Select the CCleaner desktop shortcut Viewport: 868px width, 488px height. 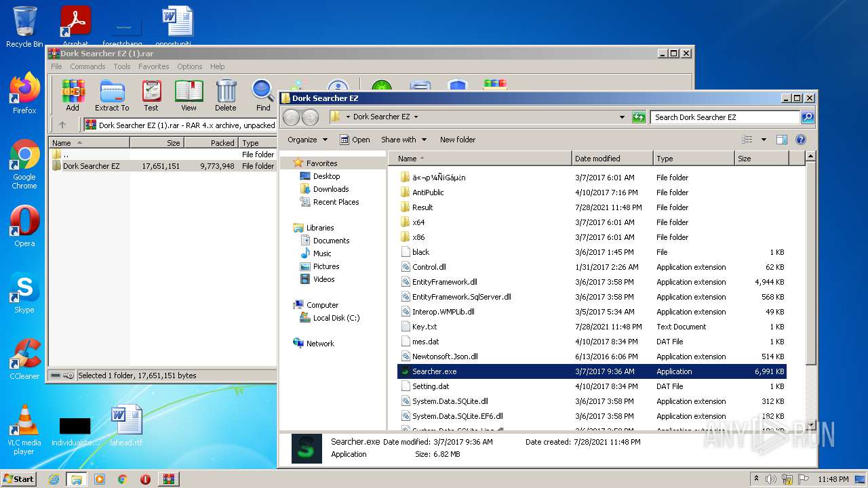(x=24, y=359)
